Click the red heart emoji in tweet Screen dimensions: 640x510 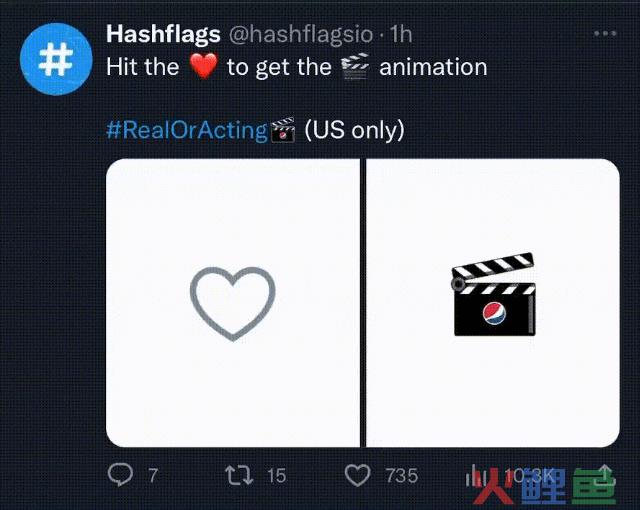(203, 66)
